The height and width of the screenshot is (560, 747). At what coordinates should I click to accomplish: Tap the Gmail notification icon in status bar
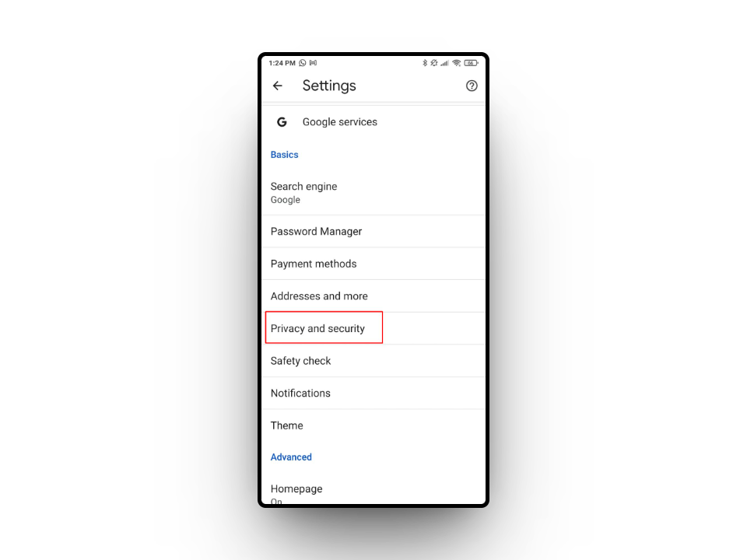tap(313, 63)
